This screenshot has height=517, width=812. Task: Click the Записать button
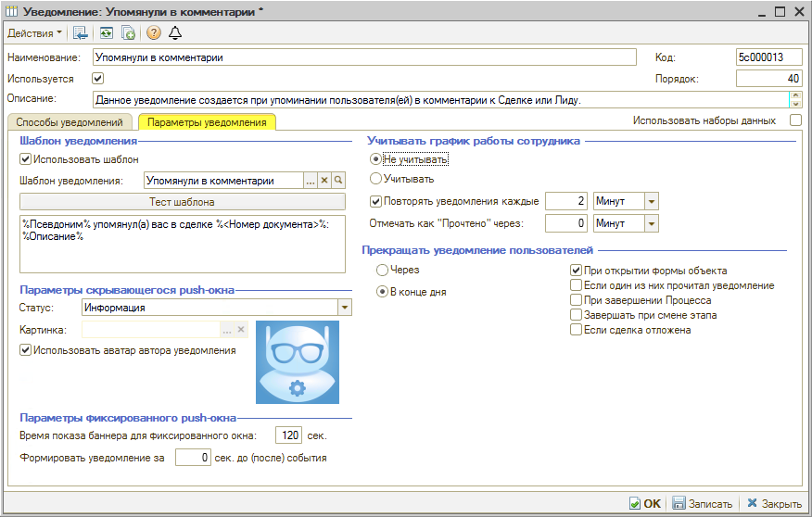click(703, 503)
